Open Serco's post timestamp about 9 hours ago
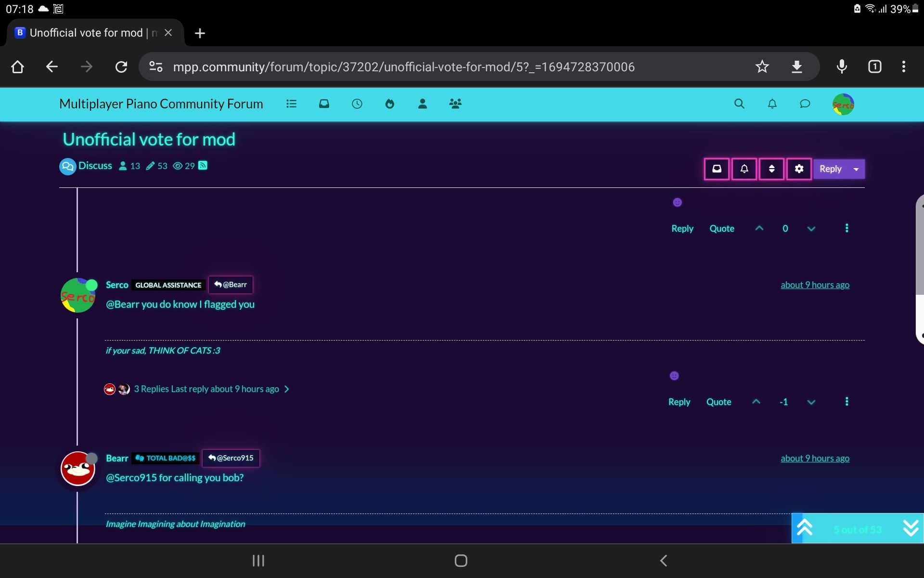The height and width of the screenshot is (578, 924). [x=815, y=285]
